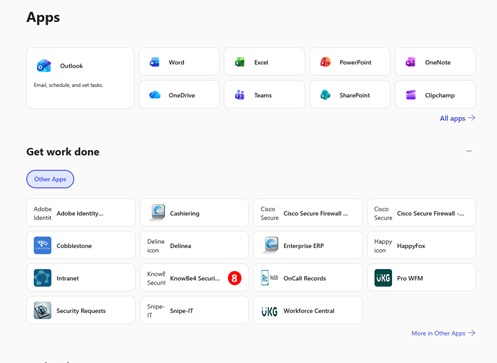The height and width of the screenshot is (363, 497).
Task: Open the All apps link
Action: 457,118
